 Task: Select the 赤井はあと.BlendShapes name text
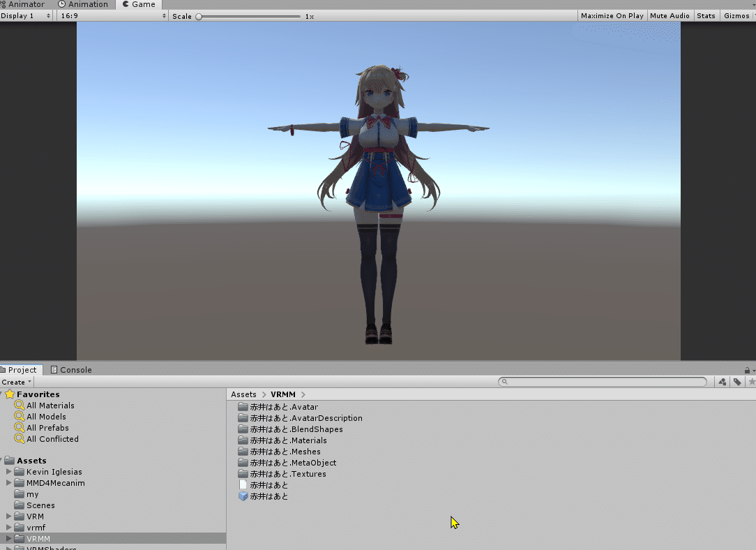pos(296,429)
